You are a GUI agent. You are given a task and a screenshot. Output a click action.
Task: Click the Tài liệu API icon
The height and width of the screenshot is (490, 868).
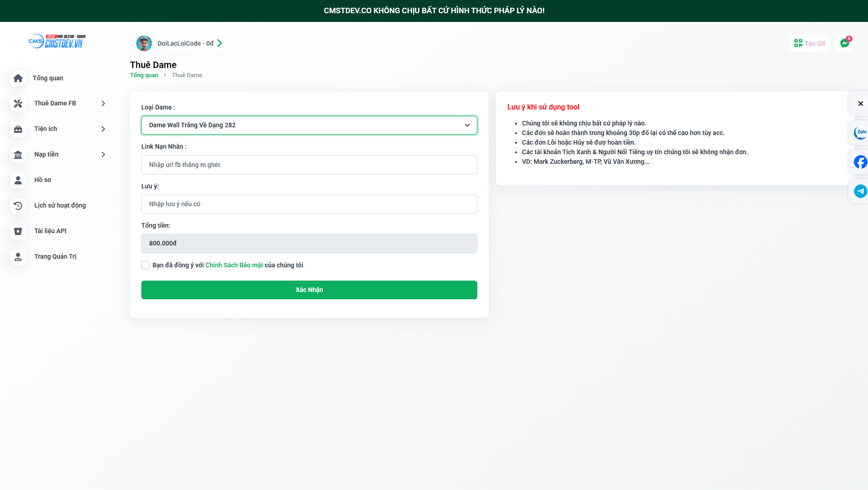[x=18, y=231]
